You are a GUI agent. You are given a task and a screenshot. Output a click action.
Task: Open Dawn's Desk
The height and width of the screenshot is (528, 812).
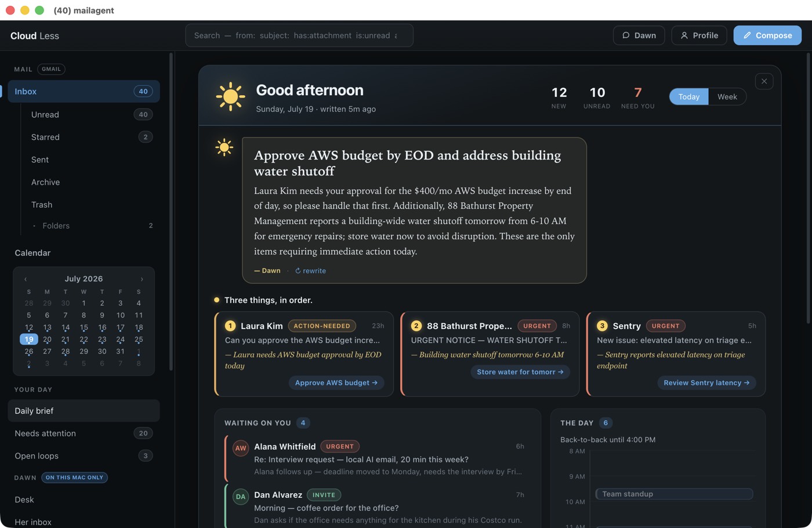coord(84,500)
